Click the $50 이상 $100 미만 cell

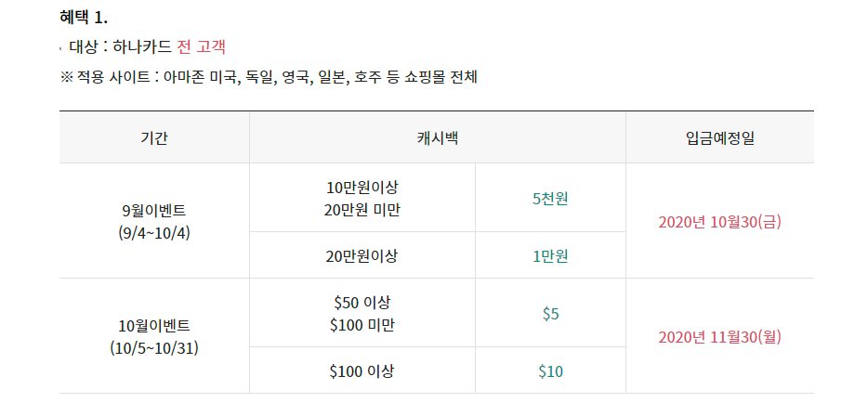(362, 313)
